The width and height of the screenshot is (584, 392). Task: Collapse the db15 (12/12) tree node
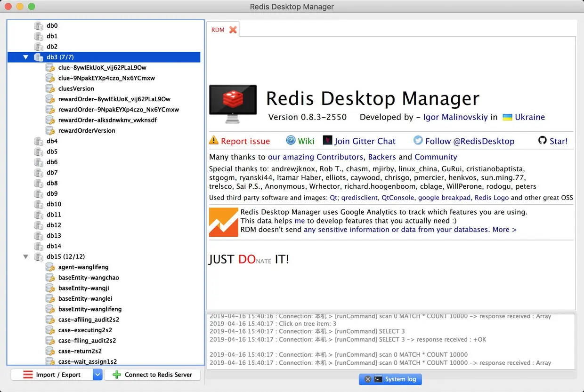coord(26,257)
